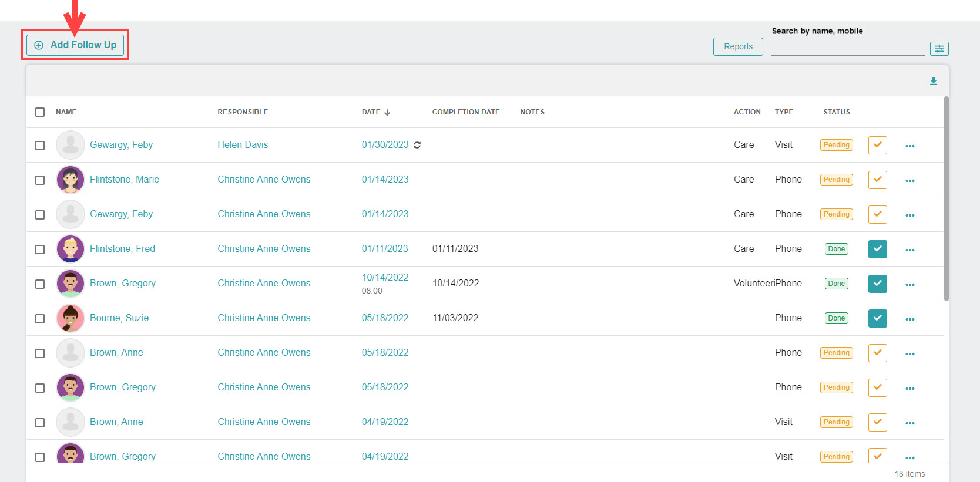980x482 pixels.
Task: Open the search filter options icon
Action: pos(939,49)
